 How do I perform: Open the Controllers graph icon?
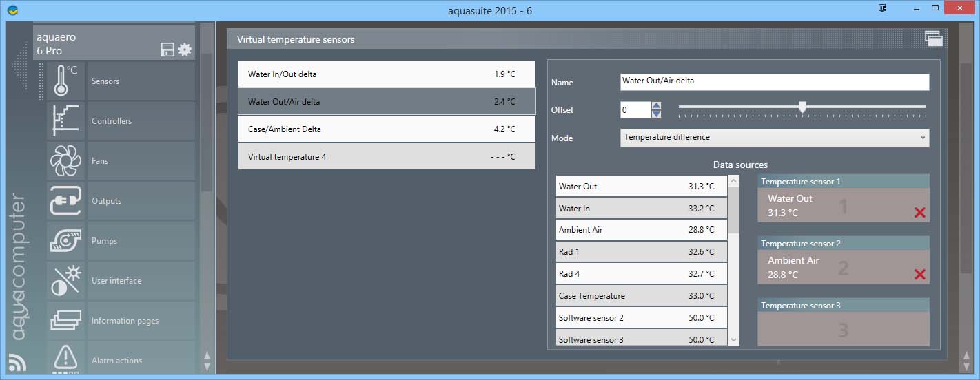tap(66, 121)
